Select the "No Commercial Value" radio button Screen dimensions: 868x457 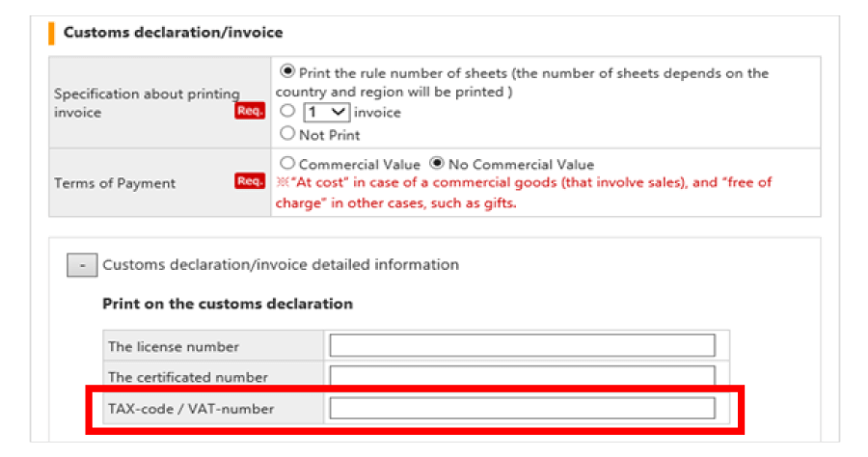pyautogui.click(x=435, y=164)
